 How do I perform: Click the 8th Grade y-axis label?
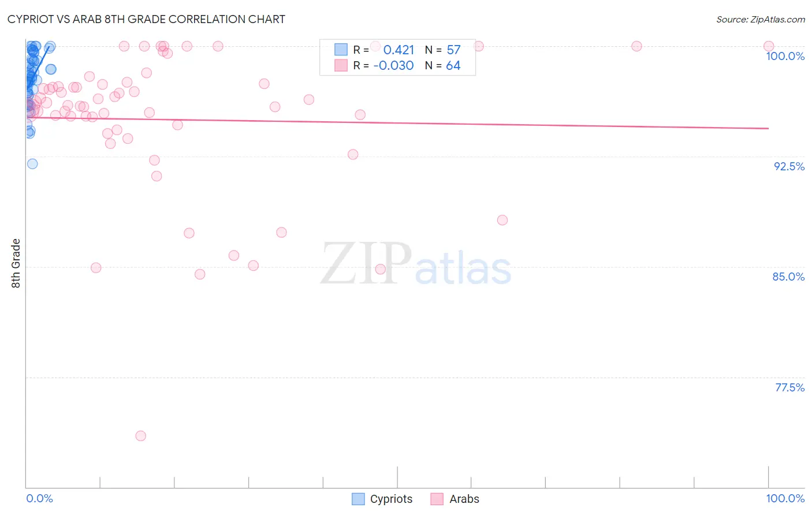[16, 263]
